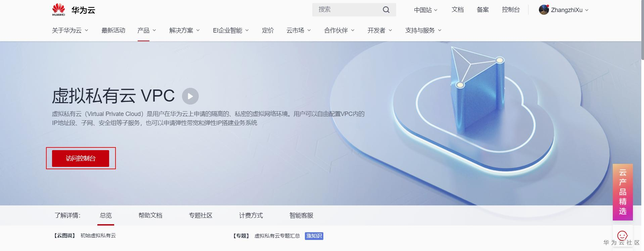Open the 备案 link in header
The width and height of the screenshot is (644, 251).
[483, 10]
